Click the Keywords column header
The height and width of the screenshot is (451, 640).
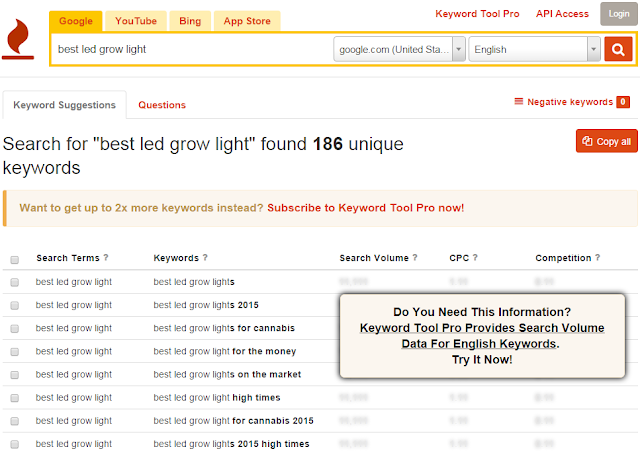coord(176,258)
